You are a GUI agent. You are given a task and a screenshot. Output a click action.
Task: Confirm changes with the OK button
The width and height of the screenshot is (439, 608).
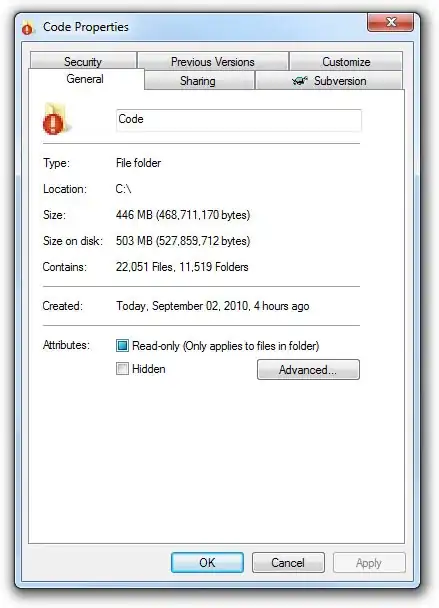207,563
